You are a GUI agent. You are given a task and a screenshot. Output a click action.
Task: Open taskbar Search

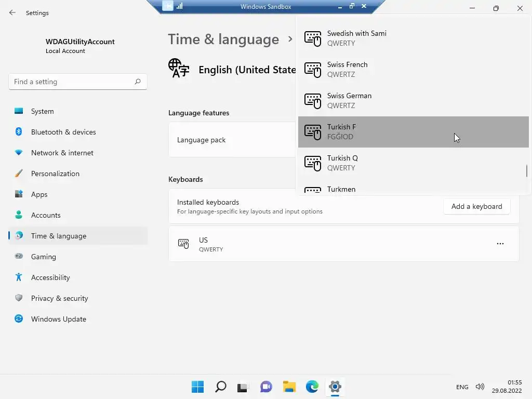(x=220, y=387)
